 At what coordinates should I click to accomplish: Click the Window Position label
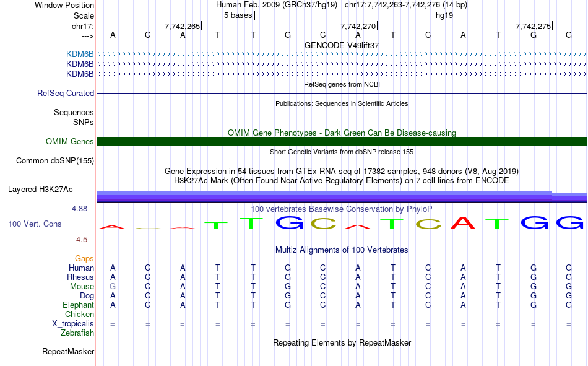pyautogui.click(x=64, y=5)
